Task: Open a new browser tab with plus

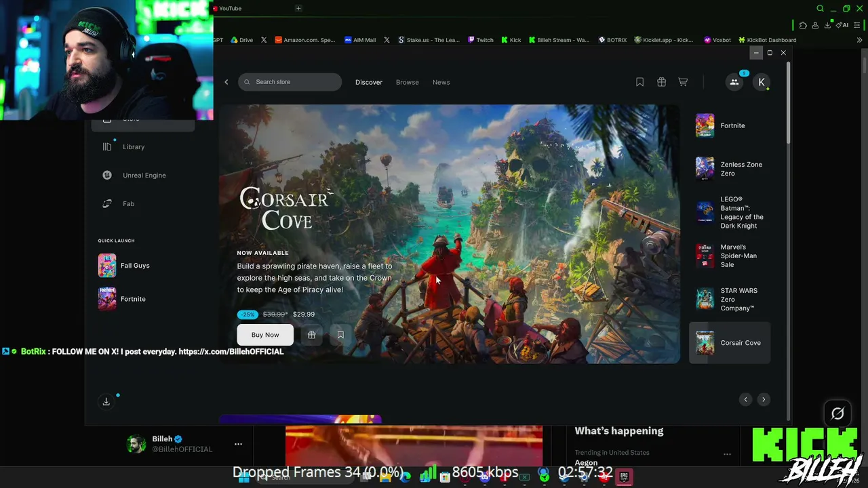Action: coord(298,8)
